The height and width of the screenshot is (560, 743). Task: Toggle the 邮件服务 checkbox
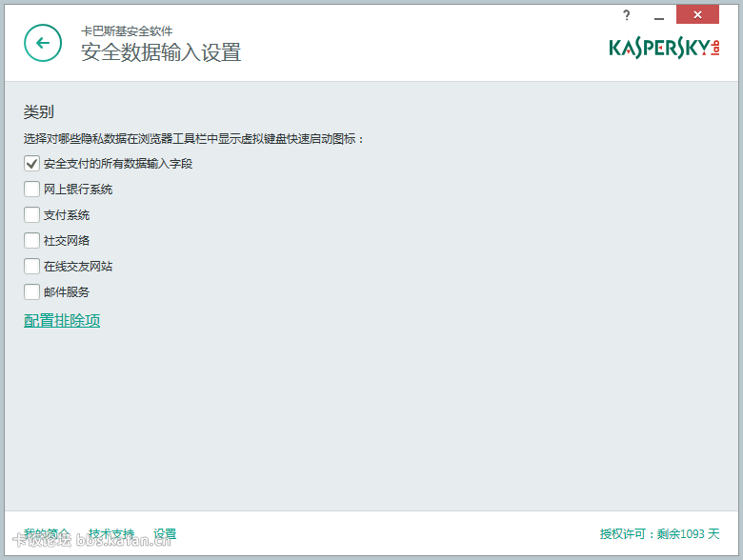point(31,291)
